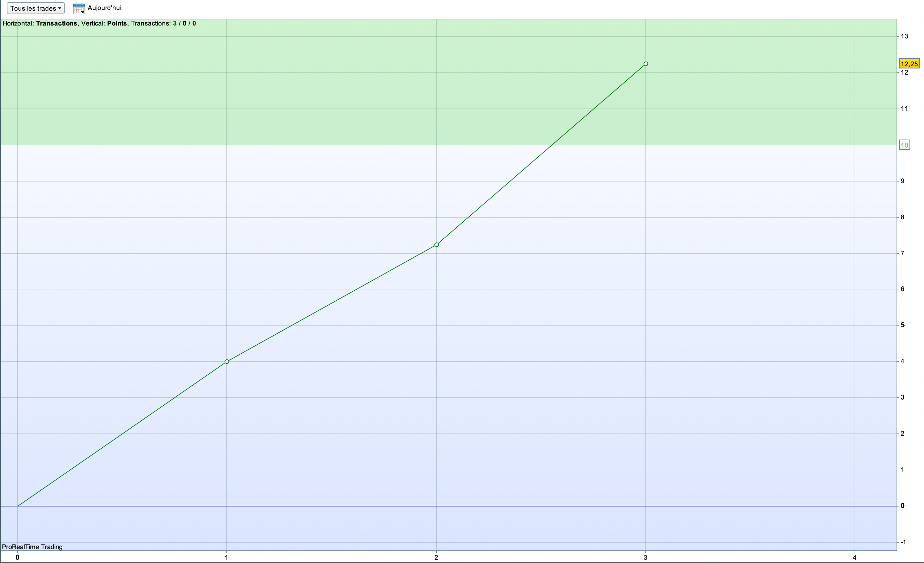
Task: Click the 13 label on vertical axis
Action: click(904, 36)
